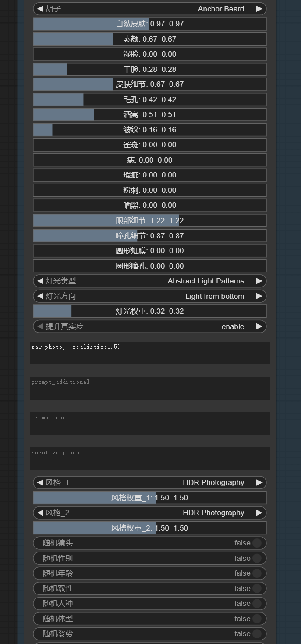This screenshot has height=644, width=301.
Task: Adjust 瞳孔细节 slider at 0.87
Action: 150,236
